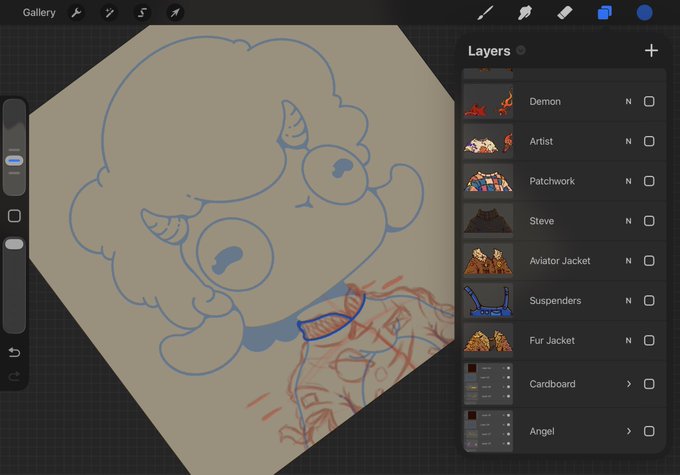Screen dimensions: 680x475
Task: Select the Smudge tool
Action: pyautogui.click(x=525, y=13)
